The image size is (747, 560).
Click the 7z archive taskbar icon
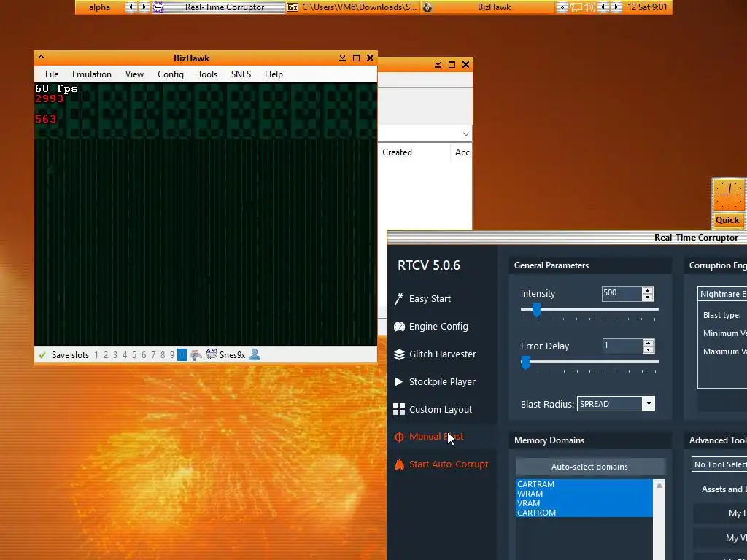coord(293,7)
